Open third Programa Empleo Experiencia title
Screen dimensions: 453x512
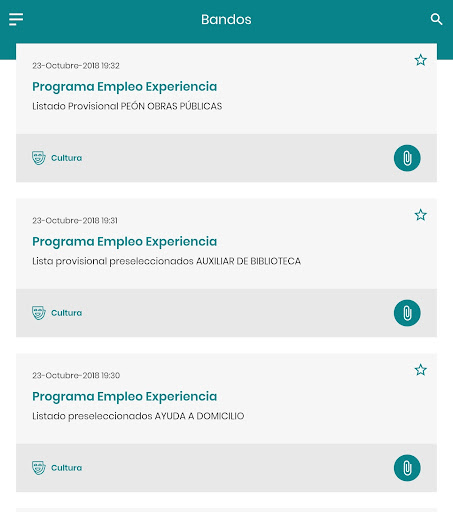(x=125, y=397)
